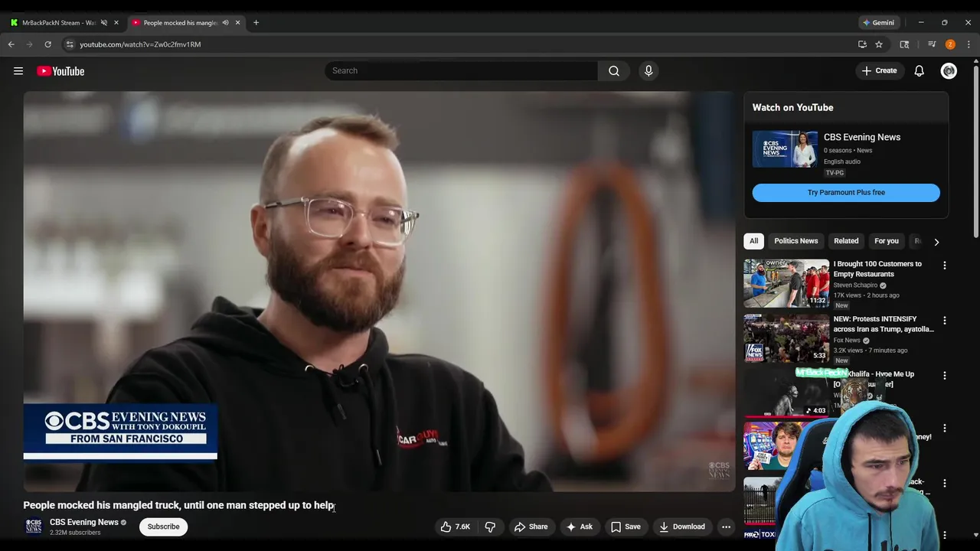Dislike the video with thumbs down
Image resolution: width=980 pixels, height=551 pixels.
point(490,527)
